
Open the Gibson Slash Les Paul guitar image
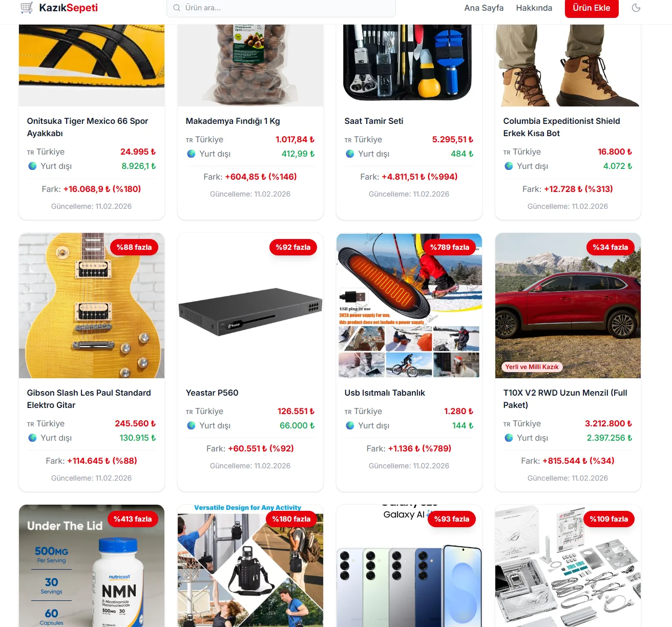coord(92,306)
